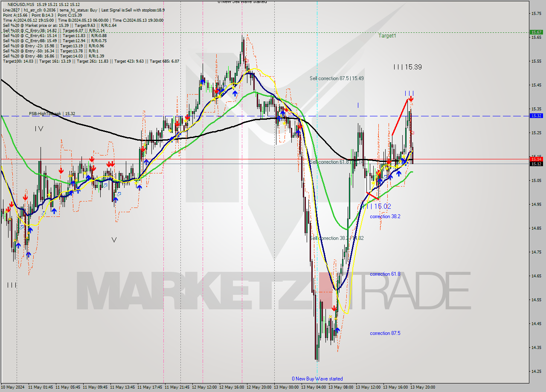
Task: Select the 'Sell %20 @ Entry -50: 16.34' line
Action: coord(50,51)
